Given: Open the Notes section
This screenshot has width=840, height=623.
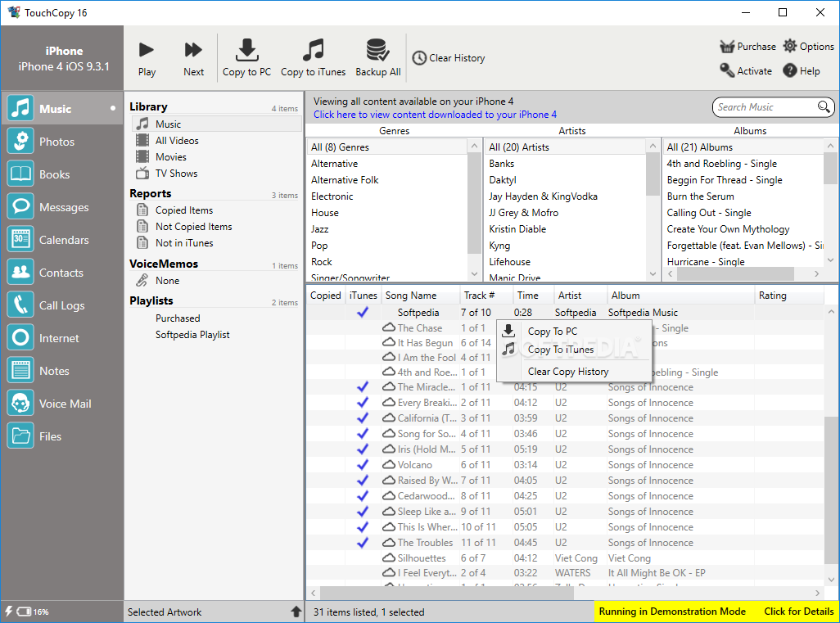Looking at the screenshot, I should pos(61,371).
